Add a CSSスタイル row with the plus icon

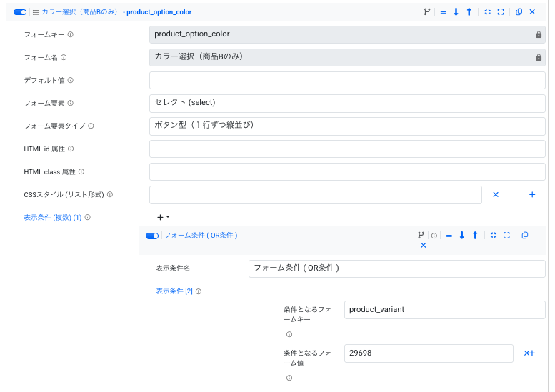[532, 195]
